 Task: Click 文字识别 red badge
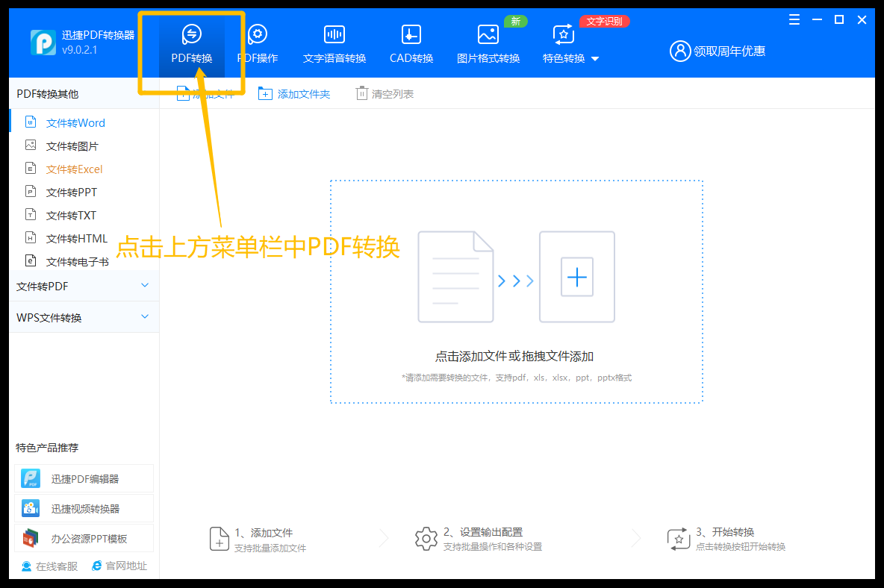coord(604,22)
